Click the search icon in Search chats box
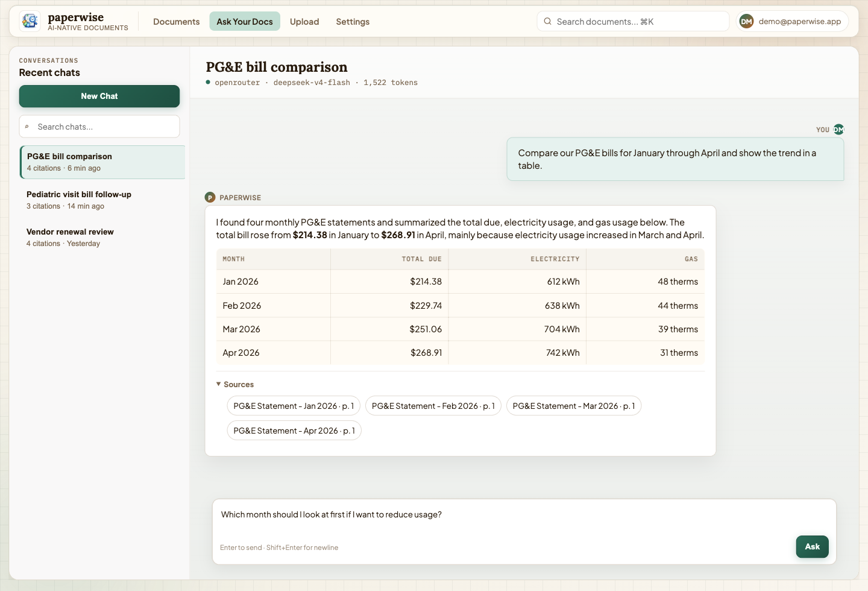The width and height of the screenshot is (868, 591). click(27, 127)
